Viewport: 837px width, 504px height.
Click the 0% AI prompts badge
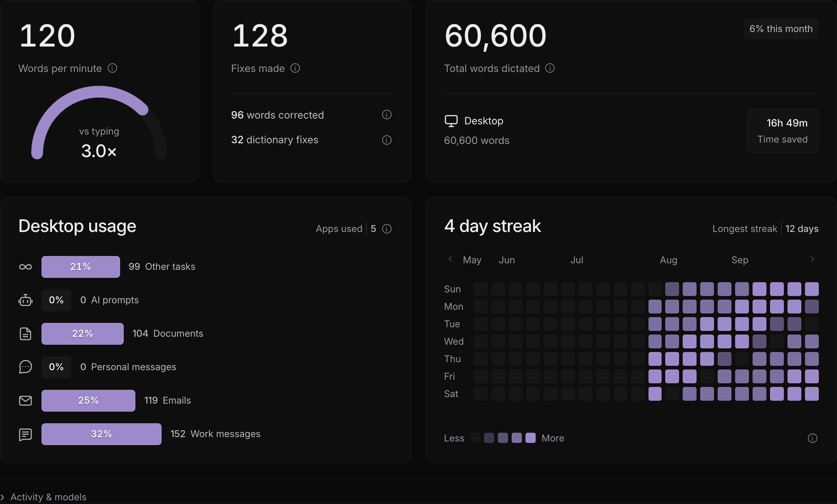click(56, 300)
